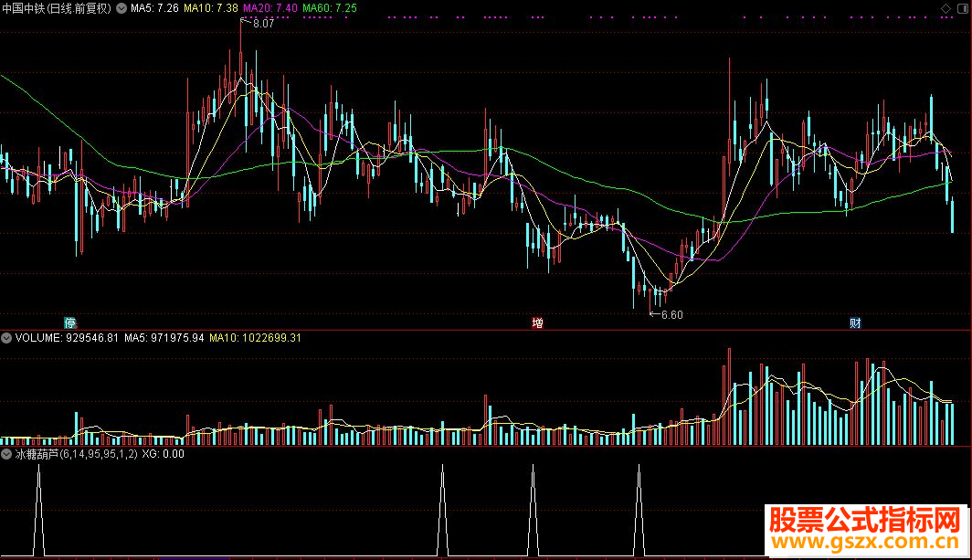Click the 停 event marker
972x560 pixels.
click(70, 323)
